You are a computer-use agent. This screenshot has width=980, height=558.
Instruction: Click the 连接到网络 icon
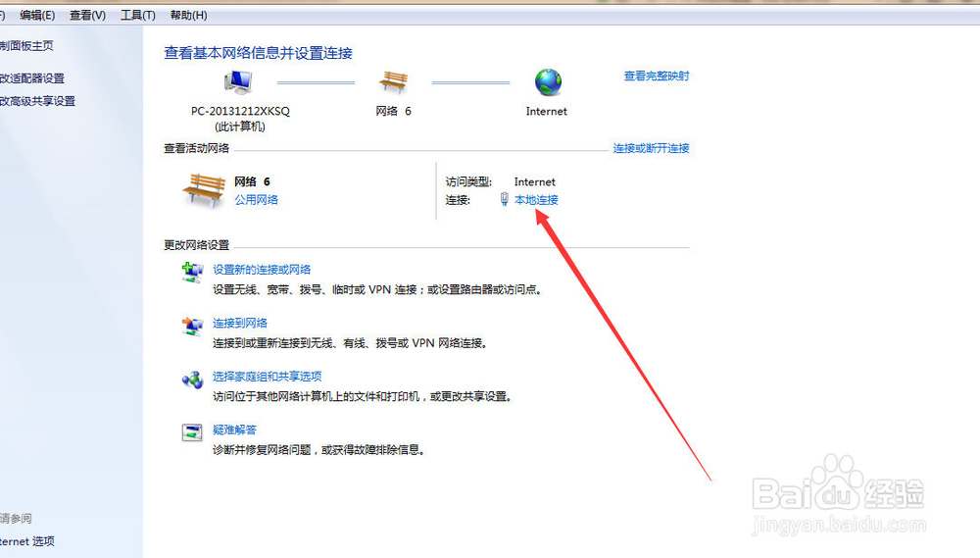[x=192, y=326]
